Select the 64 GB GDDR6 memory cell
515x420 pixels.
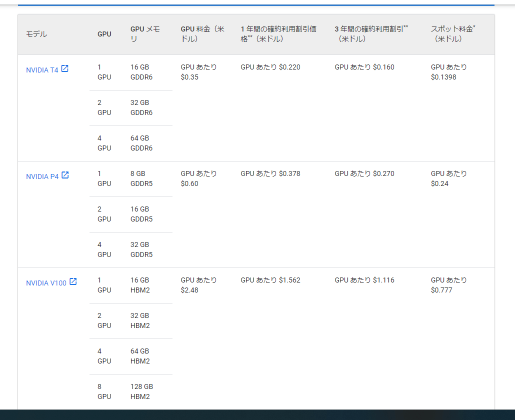coord(141,143)
